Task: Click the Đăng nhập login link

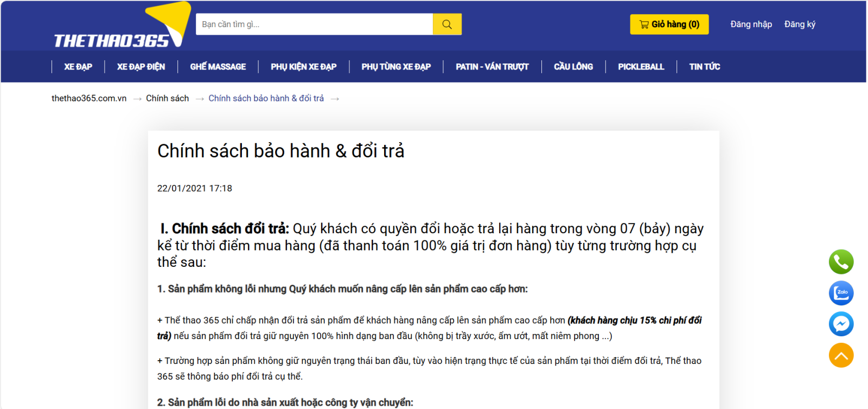Action: (x=751, y=24)
